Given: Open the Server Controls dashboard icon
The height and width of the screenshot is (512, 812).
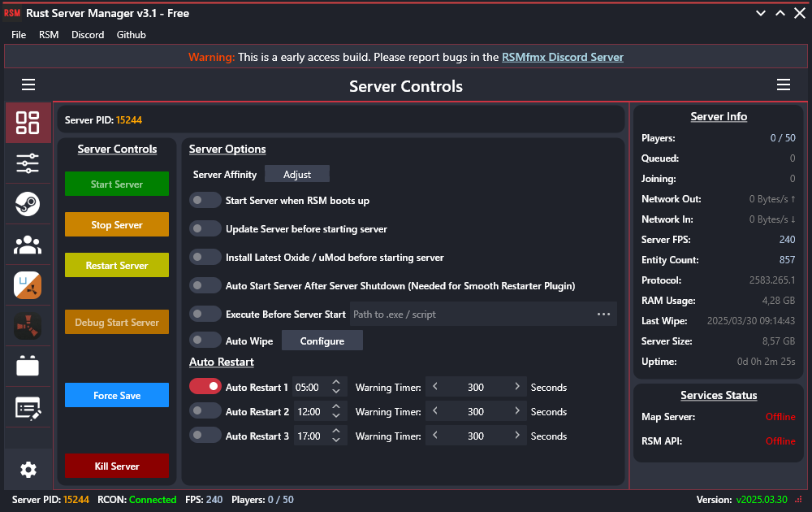Looking at the screenshot, I should pyautogui.click(x=28, y=123).
